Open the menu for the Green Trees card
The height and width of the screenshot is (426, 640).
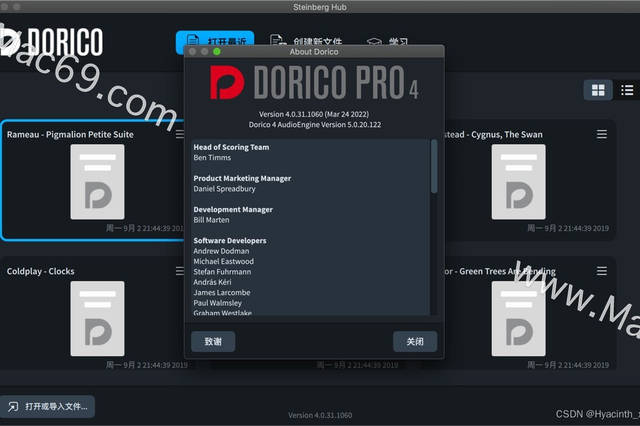(602, 271)
